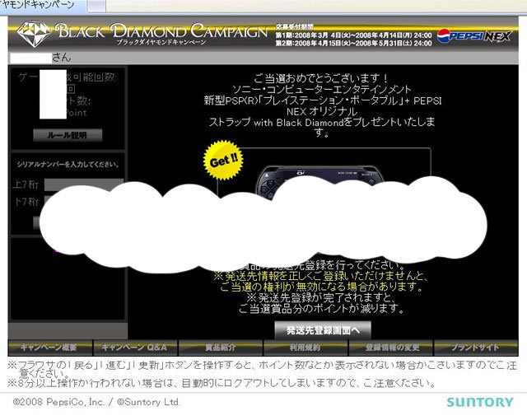
Task: Click the black diamond logo icon
Action: pos(34,35)
